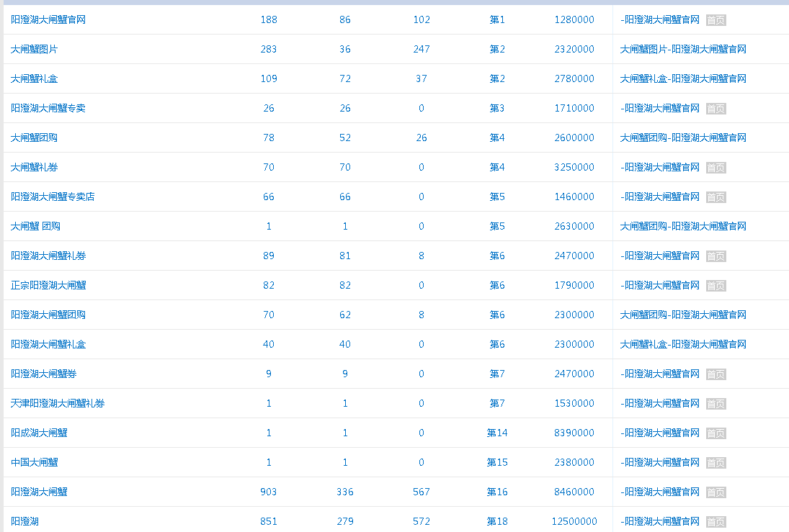Image resolution: width=789 pixels, height=532 pixels.
Task: Click the 第1 rank for 阳澄湖大闸蟹官网
Action: 497,19
